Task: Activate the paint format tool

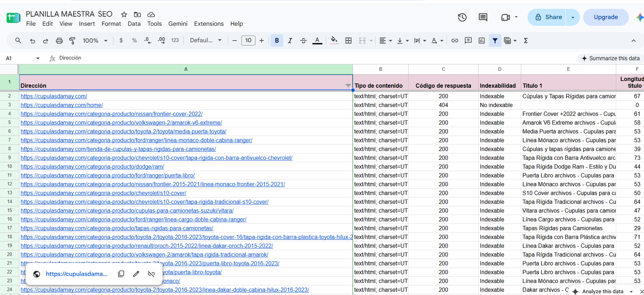Action: coord(72,41)
